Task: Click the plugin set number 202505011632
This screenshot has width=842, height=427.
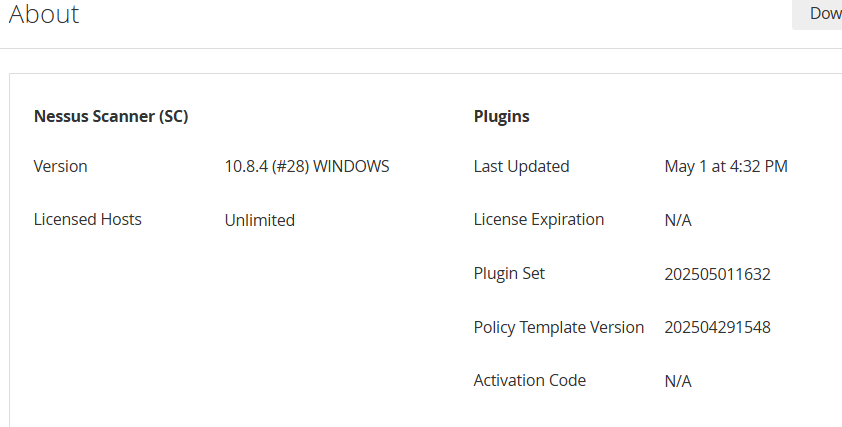Action: coord(718,274)
